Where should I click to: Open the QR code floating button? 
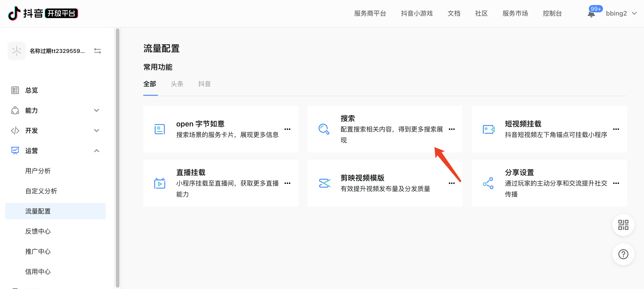[x=623, y=225]
